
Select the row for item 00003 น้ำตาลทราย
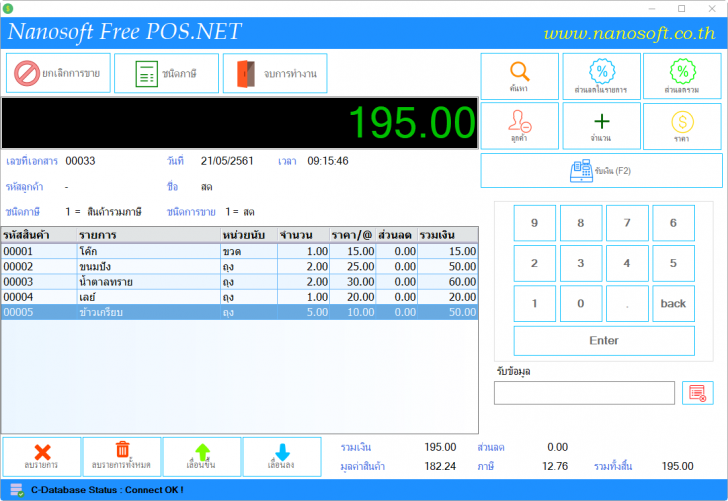(240, 282)
